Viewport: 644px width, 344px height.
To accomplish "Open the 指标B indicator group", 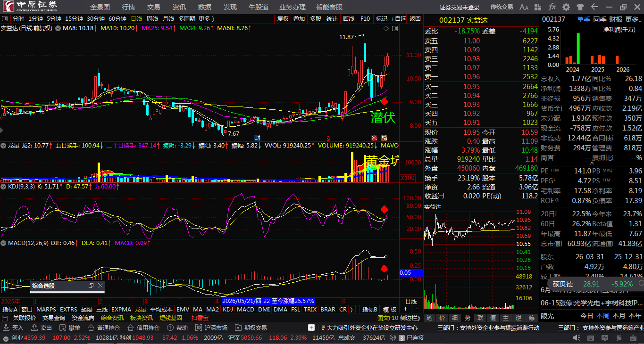I will 370,310.
